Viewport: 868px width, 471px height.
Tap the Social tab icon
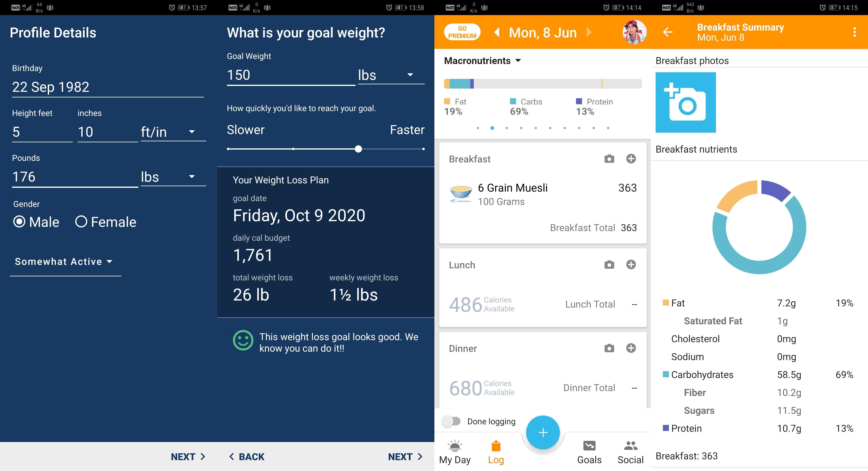629,449
